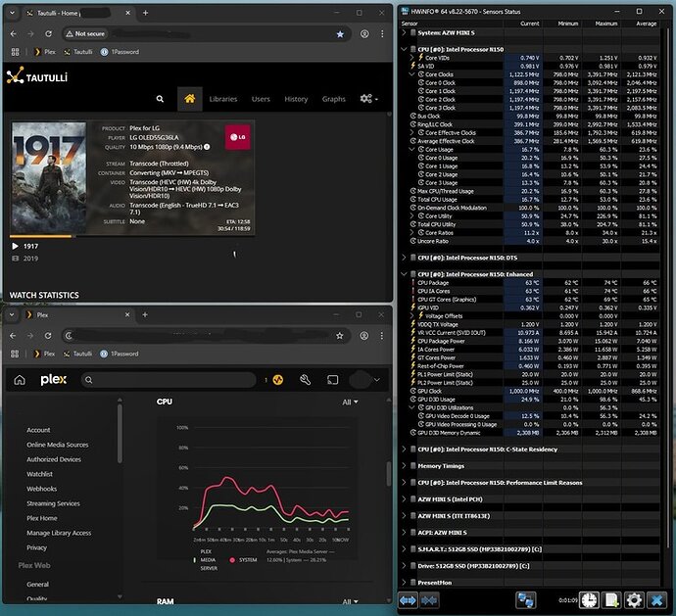Click the LG platform icon badge
This screenshot has width=676, height=616.
[237, 137]
